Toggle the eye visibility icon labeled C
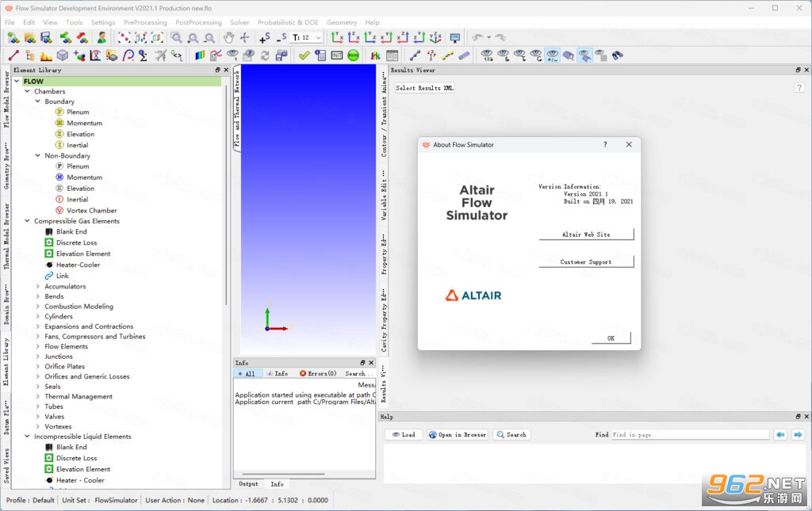Screen dimensions: 812x511 point(536,55)
